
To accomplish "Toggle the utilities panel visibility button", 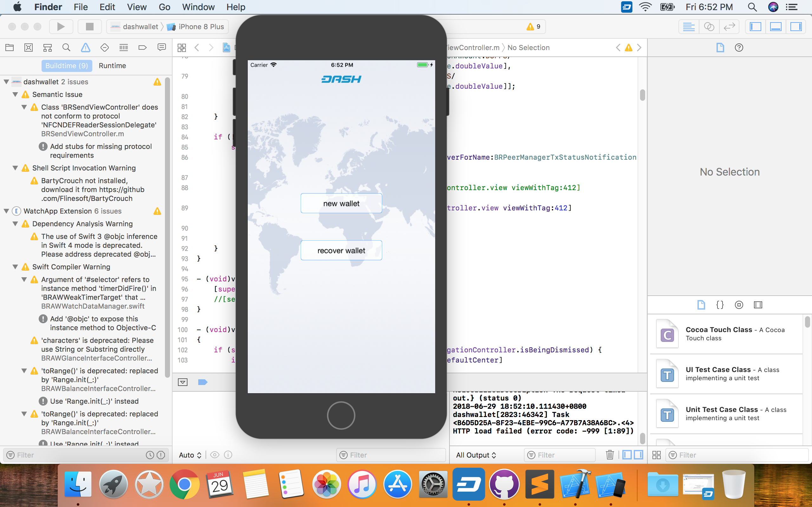I will [x=796, y=27].
